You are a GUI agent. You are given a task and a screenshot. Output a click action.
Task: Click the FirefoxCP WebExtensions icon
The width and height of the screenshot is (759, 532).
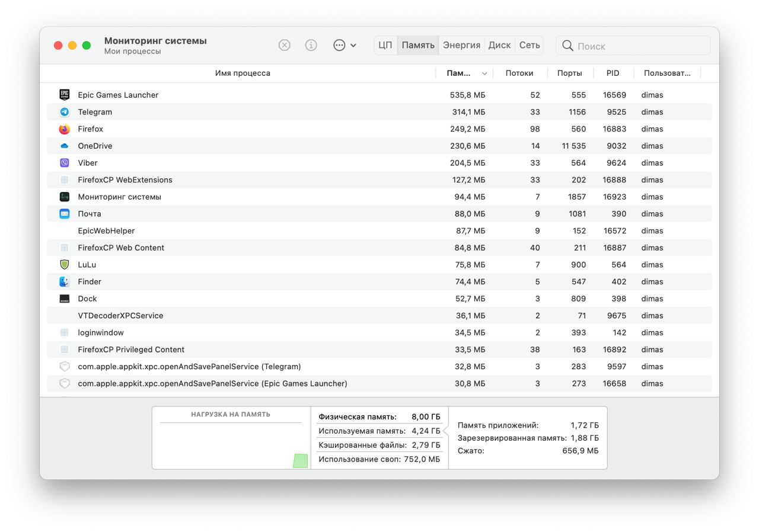(65, 180)
